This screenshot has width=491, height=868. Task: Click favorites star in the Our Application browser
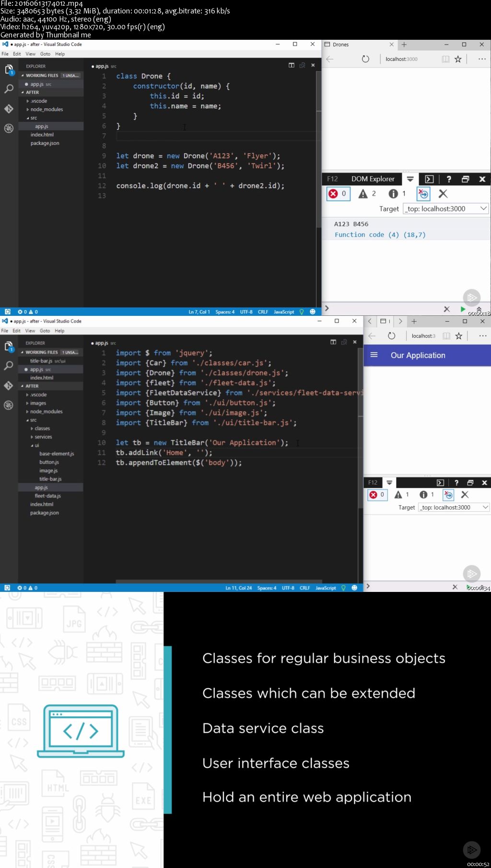[x=459, y=336]
